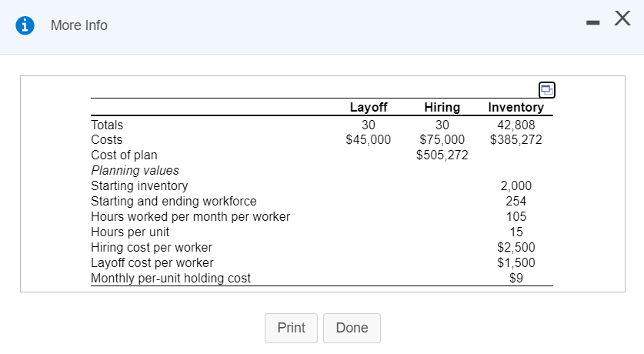Viewport: 644px width, 354px height.
Task: Click hours worked value 105
Action: [516, 216]
